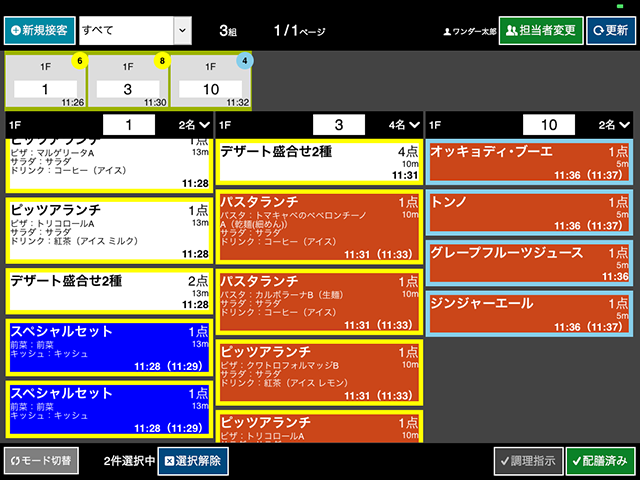Click the ワンダー太郎 user icon

[447, 31]
